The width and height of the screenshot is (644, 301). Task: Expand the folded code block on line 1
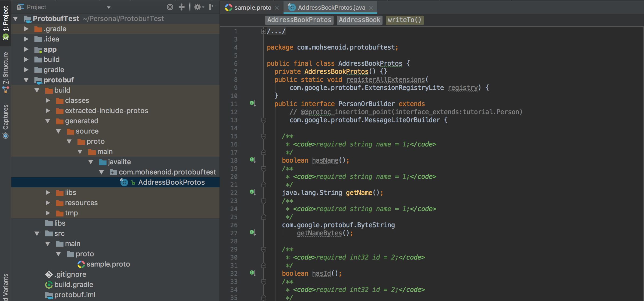263,30
